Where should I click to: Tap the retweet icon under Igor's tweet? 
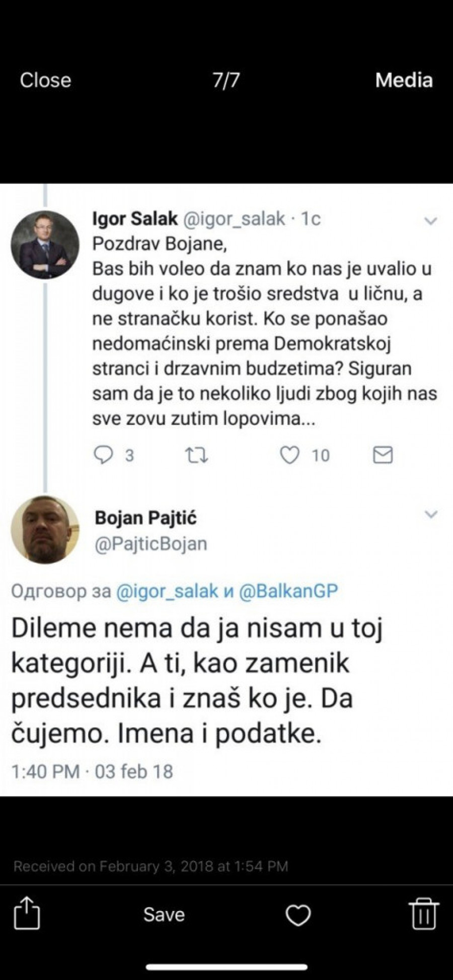coord(196,455)
